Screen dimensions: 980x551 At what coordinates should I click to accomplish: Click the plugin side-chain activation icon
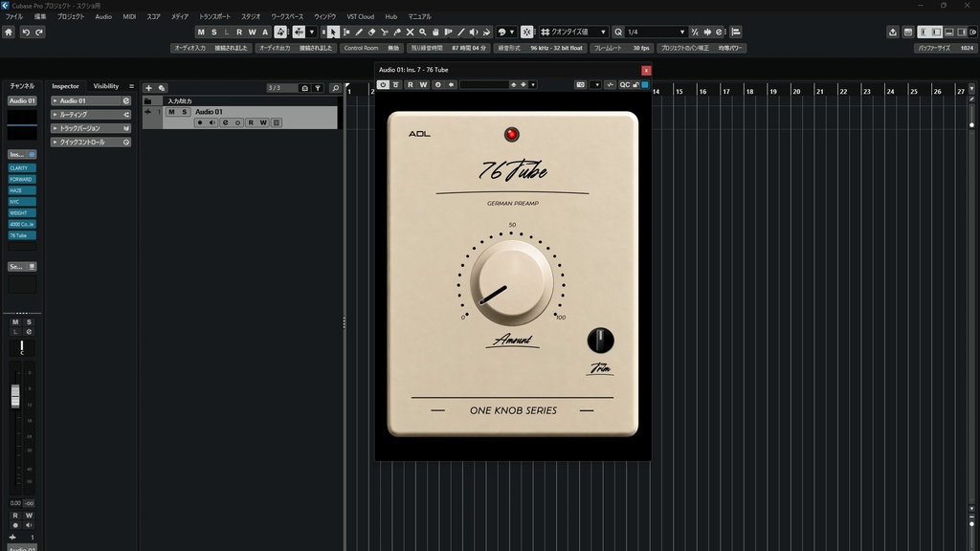(x=610, y=85)
